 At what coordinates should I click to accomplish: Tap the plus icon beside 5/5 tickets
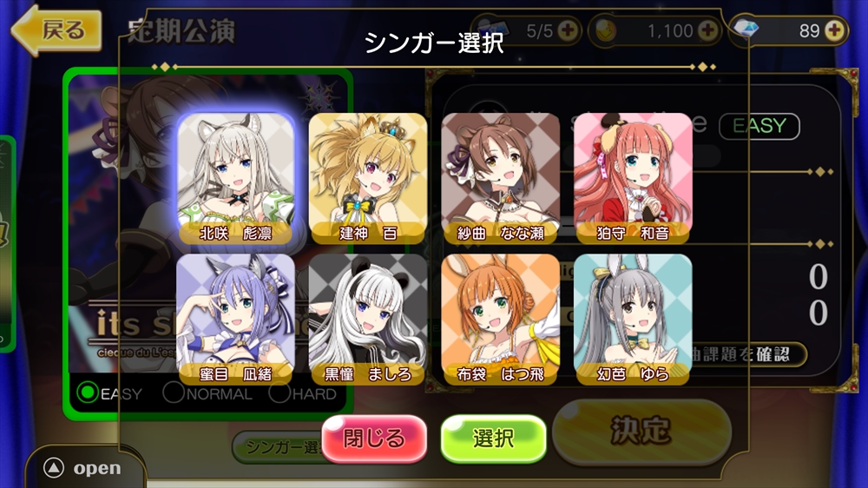click(568, 30)
